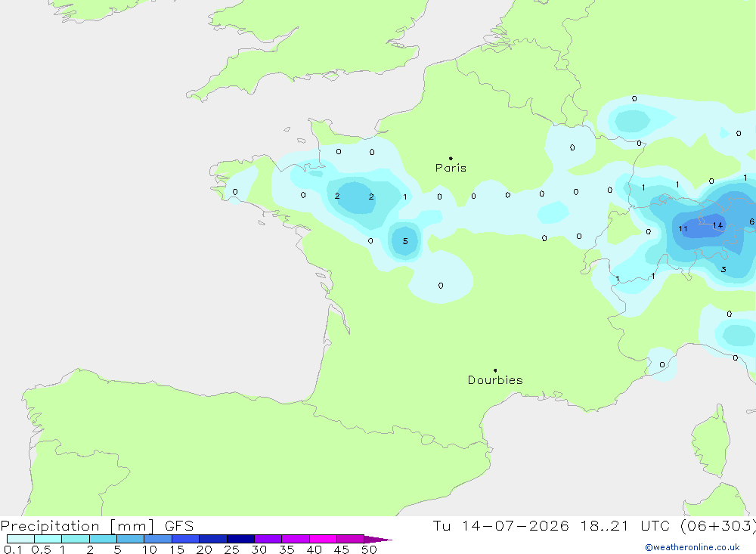756x554 pixels.
Task: Click the legend scale label 0.5
Action: click(x=41, y=549)
